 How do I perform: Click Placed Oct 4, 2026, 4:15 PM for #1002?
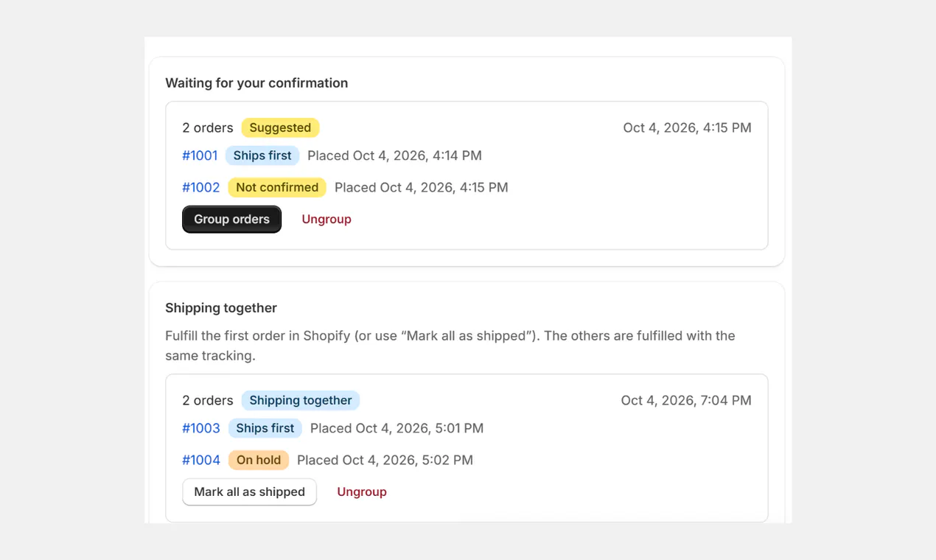[422, 187]
